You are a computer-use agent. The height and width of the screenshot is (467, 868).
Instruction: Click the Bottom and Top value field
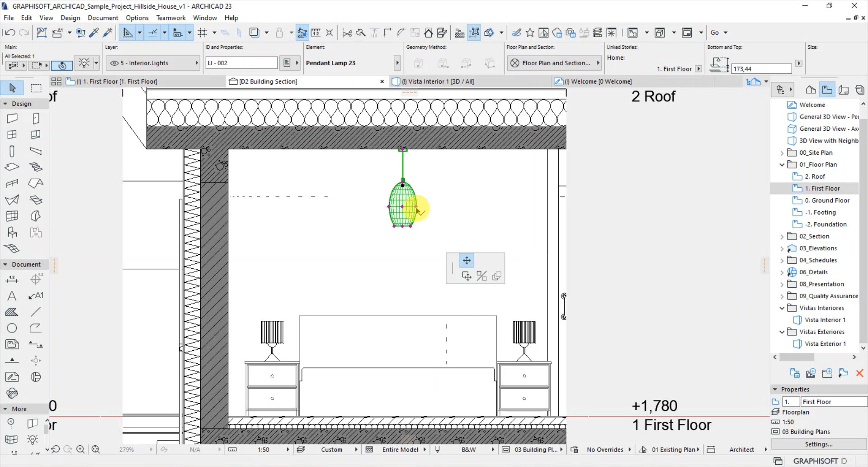pyautogui.click(x=761, y=69)
